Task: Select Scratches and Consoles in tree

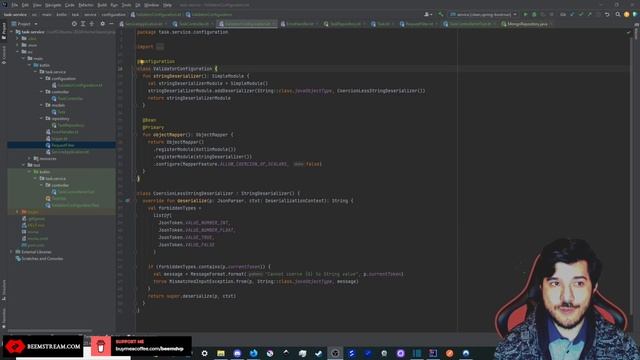Action: pos(42,259)
